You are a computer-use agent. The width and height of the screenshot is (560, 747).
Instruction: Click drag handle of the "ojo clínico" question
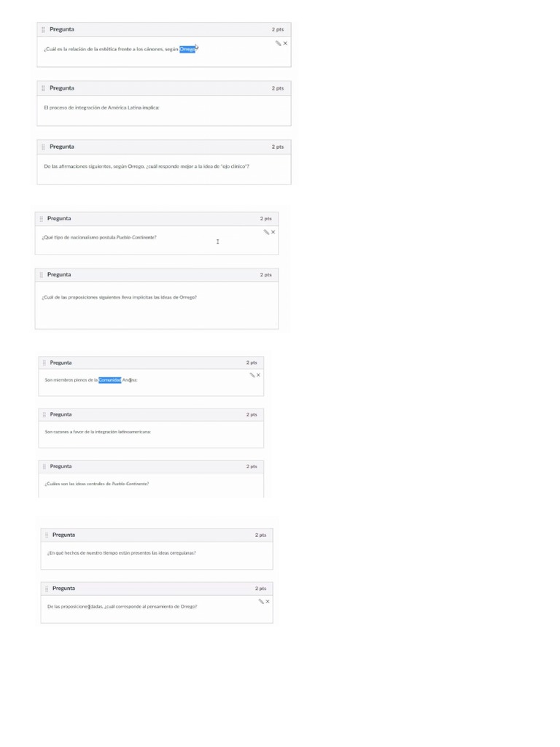[44, 147]
